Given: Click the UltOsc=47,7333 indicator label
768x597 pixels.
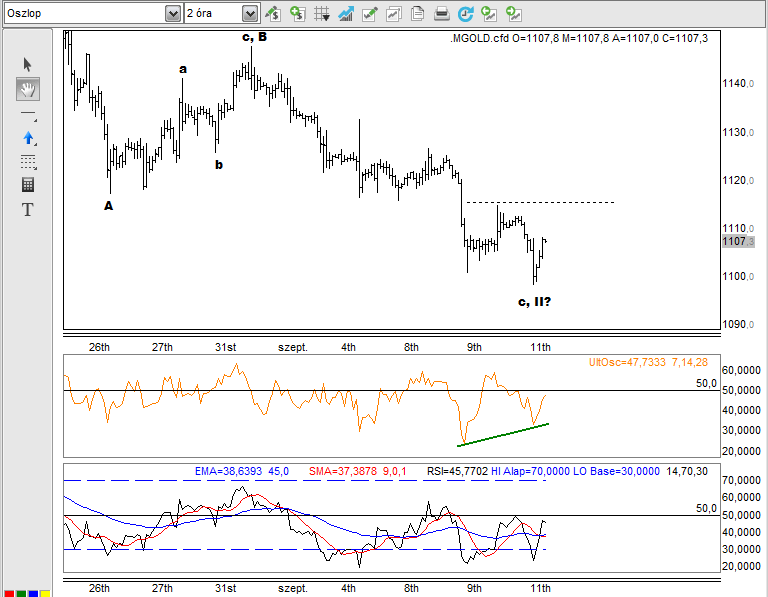Looking at the screenshot, I should (x=627, y=362).
